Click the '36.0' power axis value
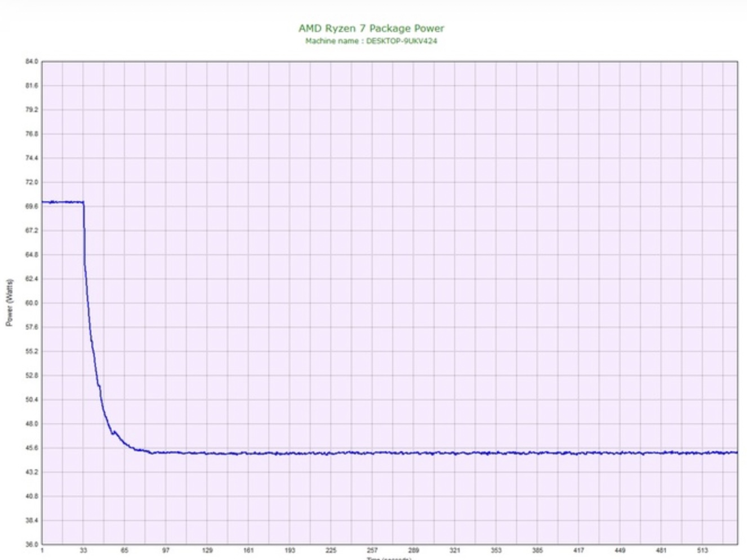The image size is (747, 560). click(32, 545)
